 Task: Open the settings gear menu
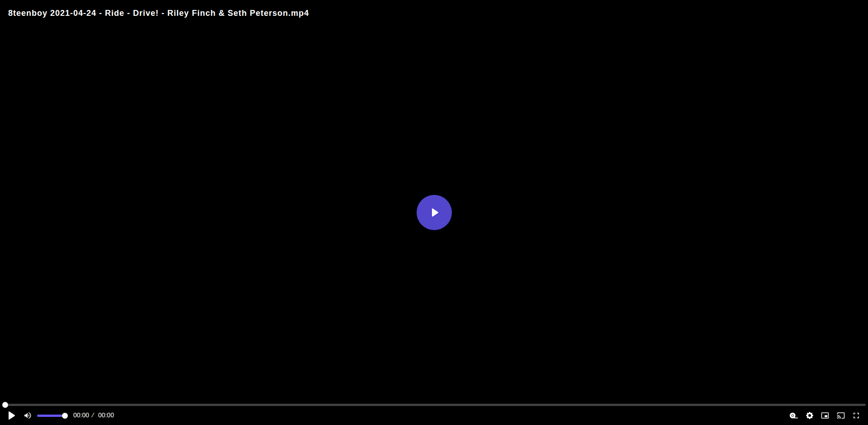[810, 416]
